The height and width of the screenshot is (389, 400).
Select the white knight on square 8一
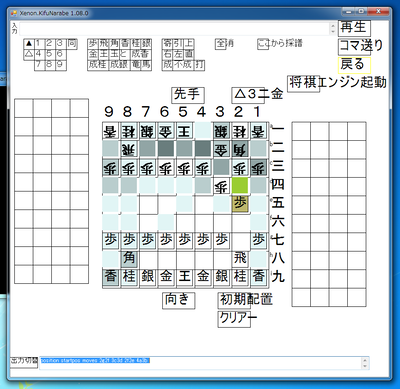click(x=129, y=131)
